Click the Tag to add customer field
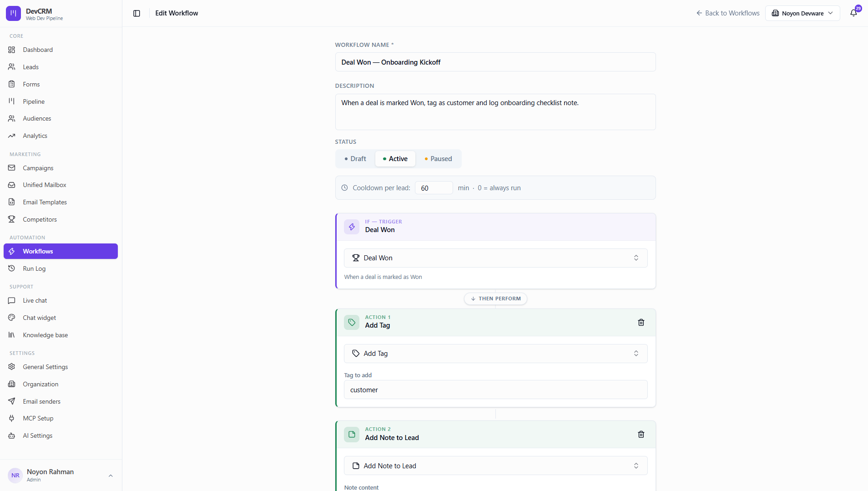Screen dimensions: 868x491 [495, 390]
